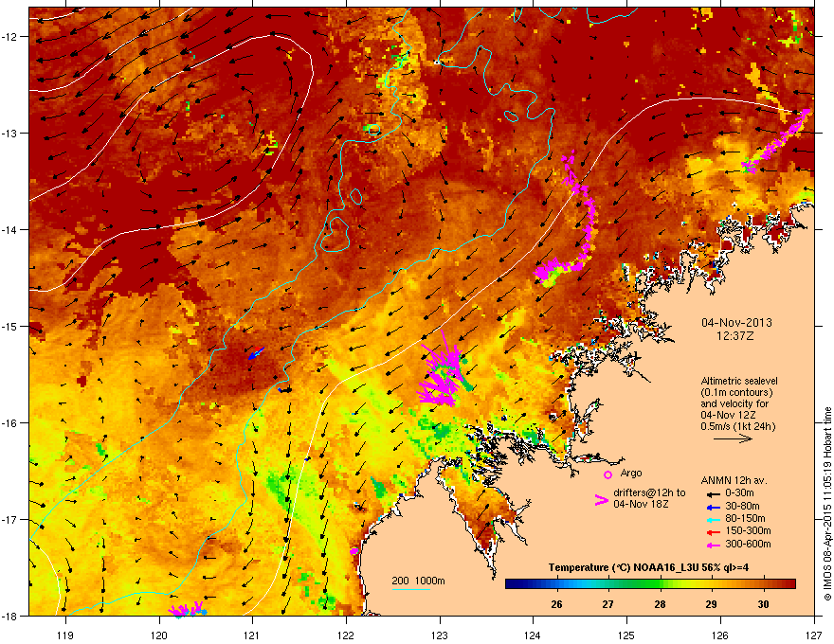The width and height of the screenshot is (834, 644).
Task: Click the 'ANMN 12h av.' legend heading
Action: [734, 480]
